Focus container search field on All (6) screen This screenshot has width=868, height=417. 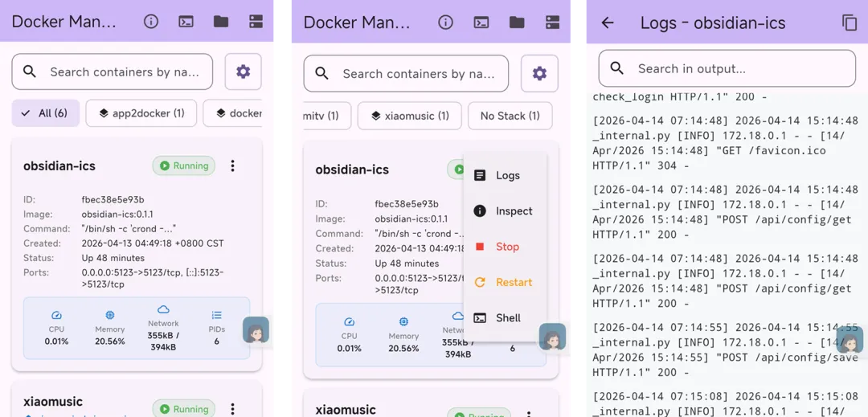(113, 72)
